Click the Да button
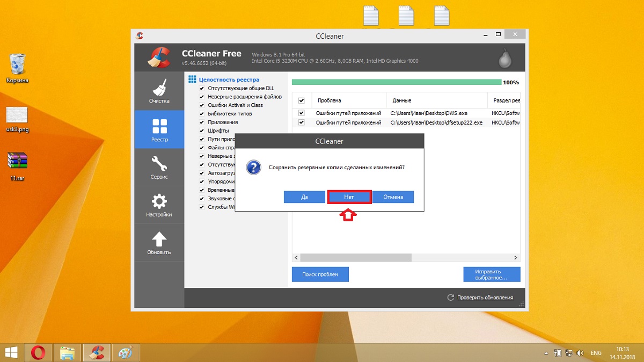Viewport: 644px width, 362px height. (x=304, y=197)
